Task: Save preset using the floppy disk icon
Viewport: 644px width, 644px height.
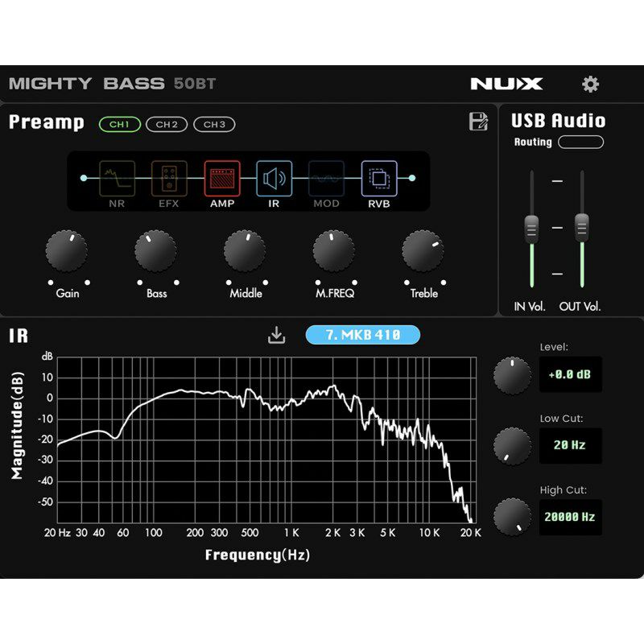Action: (478, 122)
